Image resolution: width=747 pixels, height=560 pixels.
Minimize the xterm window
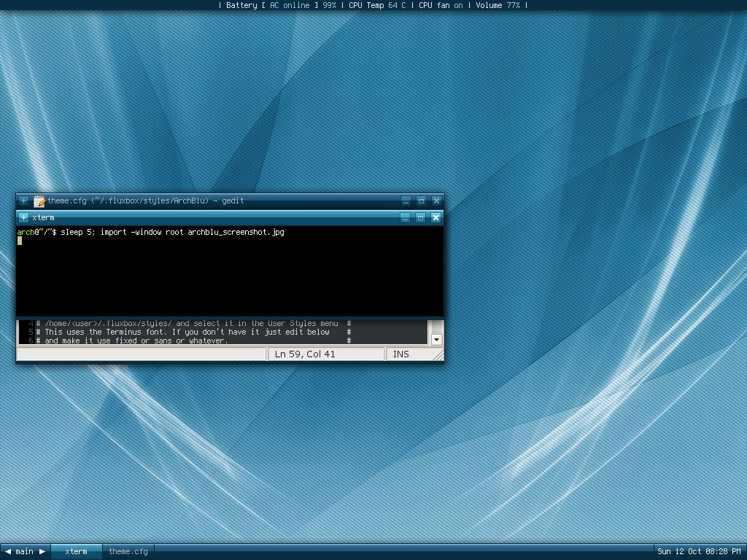coord(405,217)
